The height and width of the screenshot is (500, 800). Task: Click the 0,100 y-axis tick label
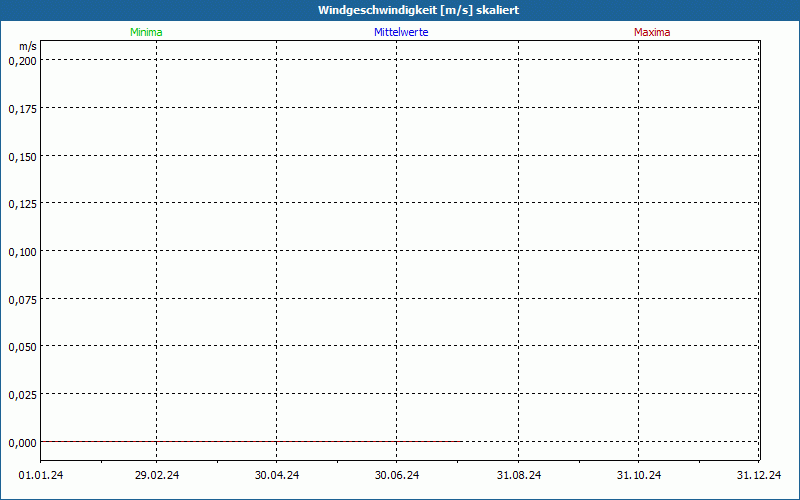pos(22,252)
